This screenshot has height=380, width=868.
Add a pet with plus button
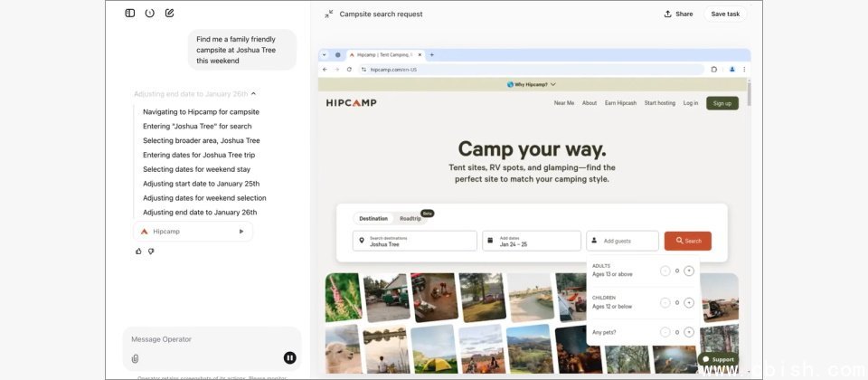coord(689,332)
